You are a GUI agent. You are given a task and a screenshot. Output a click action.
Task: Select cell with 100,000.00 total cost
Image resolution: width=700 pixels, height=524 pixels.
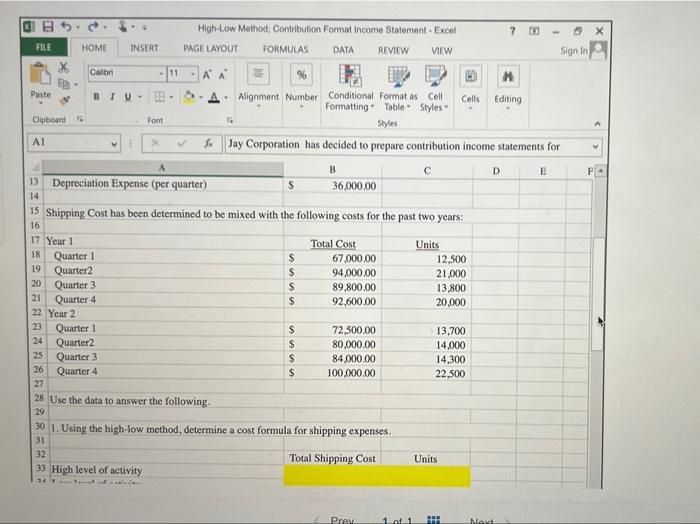click(332, 373)
